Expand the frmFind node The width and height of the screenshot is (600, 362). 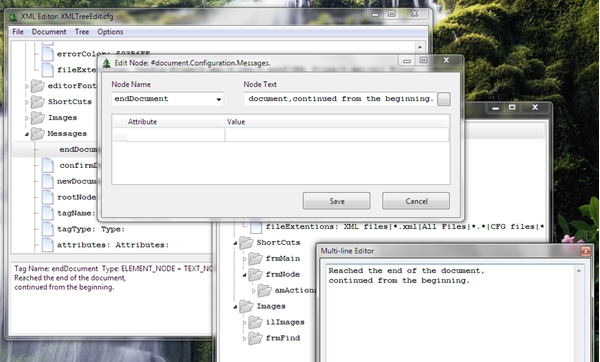coord(244,339)
